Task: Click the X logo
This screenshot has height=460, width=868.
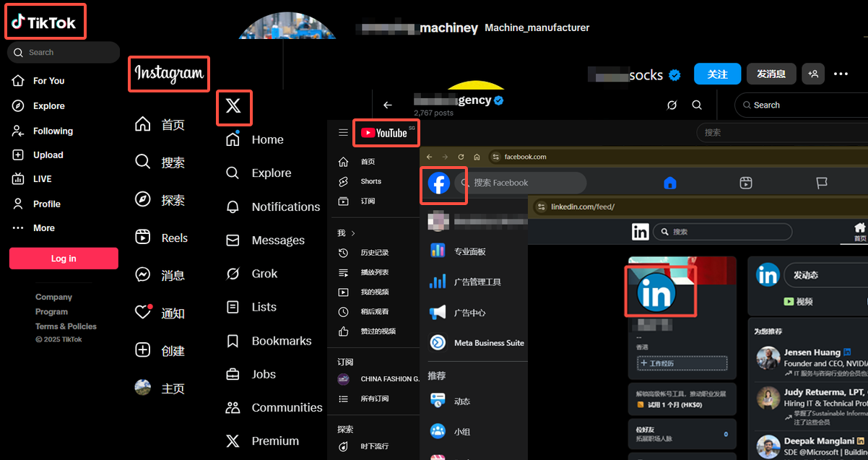Action: [233, 107]
